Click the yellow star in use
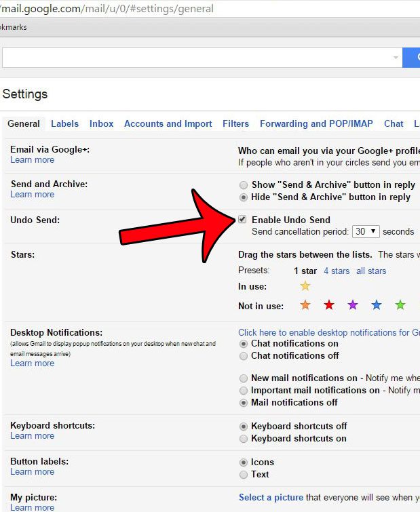Viewport: 420px width, 512px height. tap(305, 286)
